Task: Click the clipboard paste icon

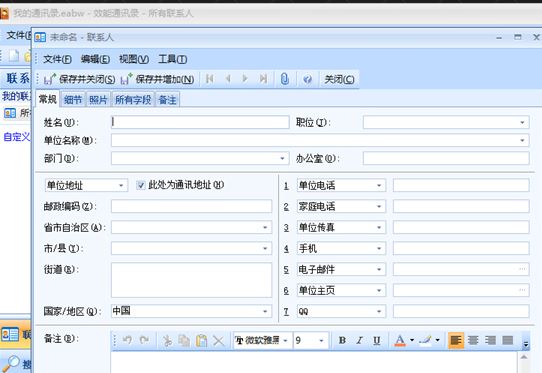Action: 202,341
